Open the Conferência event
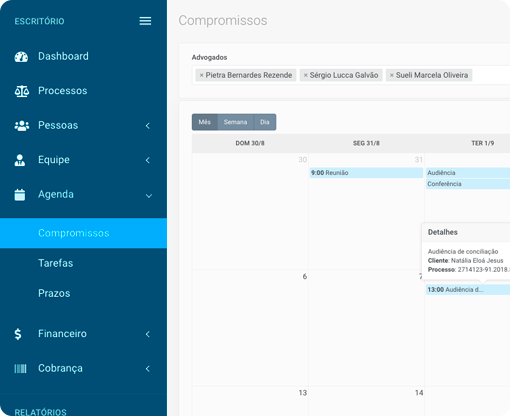 click(x=468, y=184)
